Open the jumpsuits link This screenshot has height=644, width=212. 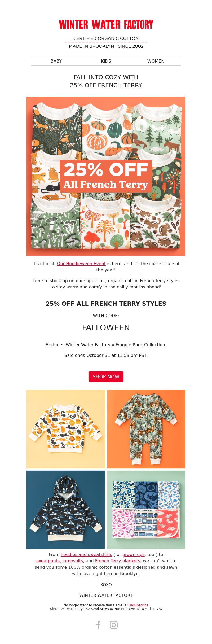click(x=73, y=561)
